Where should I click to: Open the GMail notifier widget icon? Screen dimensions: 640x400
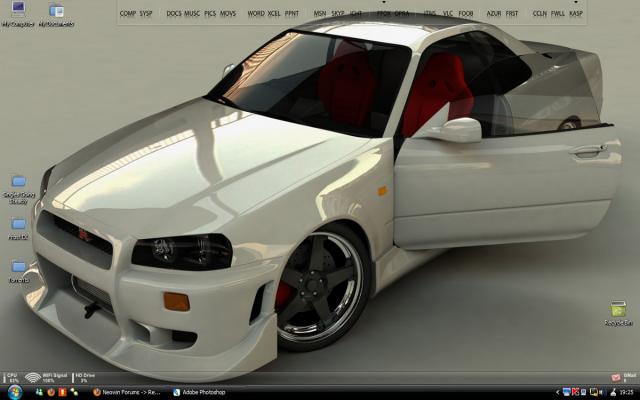[x=616, y=378]
